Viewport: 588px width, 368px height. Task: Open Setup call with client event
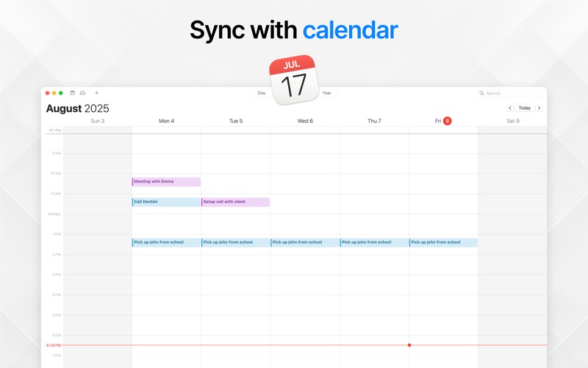coord(235,202)
